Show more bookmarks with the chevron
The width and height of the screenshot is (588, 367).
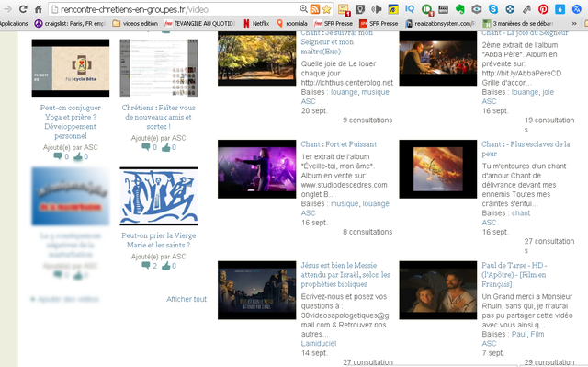coord(574,23)
